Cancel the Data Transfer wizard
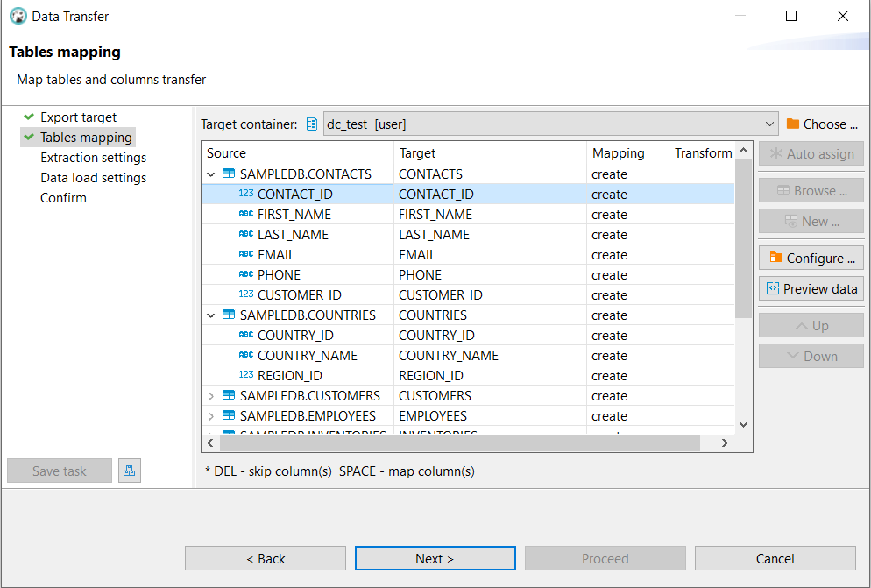 775,558
